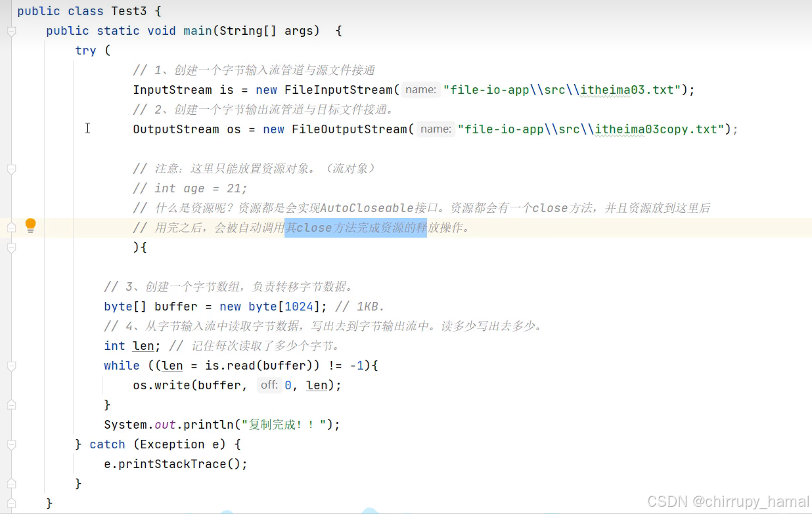Click the variable name is in InputStream declaration
Image resolution: width=812 pixels, height=514 pixels.
(x=227, y=90)
